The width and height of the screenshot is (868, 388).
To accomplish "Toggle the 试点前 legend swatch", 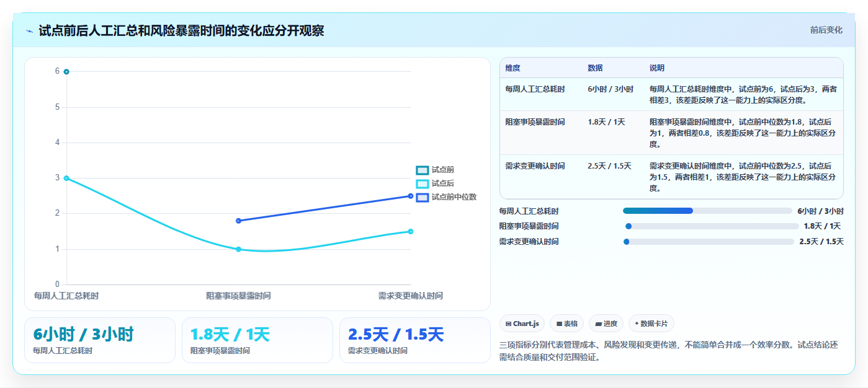I will point(423,170).
